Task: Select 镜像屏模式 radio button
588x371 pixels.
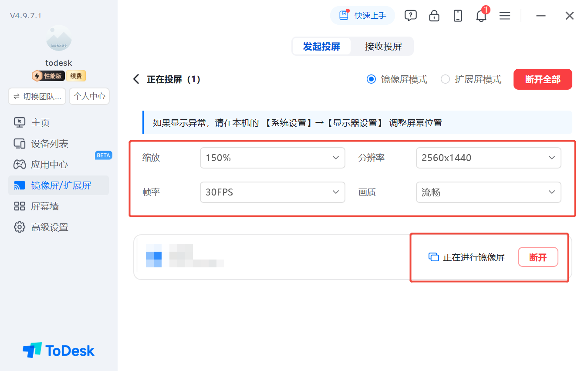Action: click(371, 79)
